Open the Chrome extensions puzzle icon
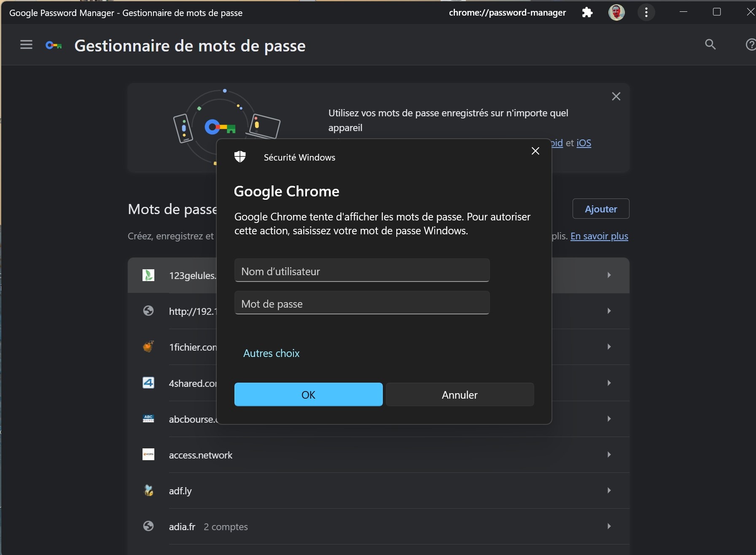This screenshot has height=555, width=756. 587,13
